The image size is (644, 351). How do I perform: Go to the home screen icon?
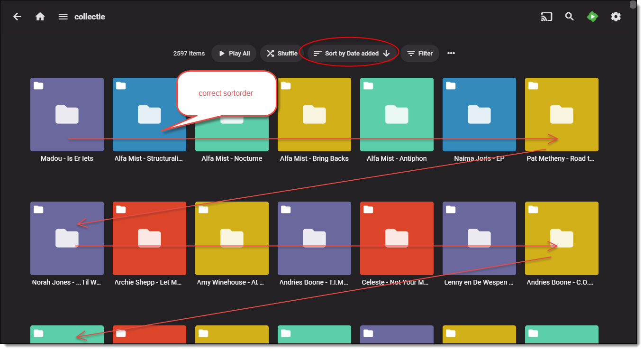tap(40, 17)
